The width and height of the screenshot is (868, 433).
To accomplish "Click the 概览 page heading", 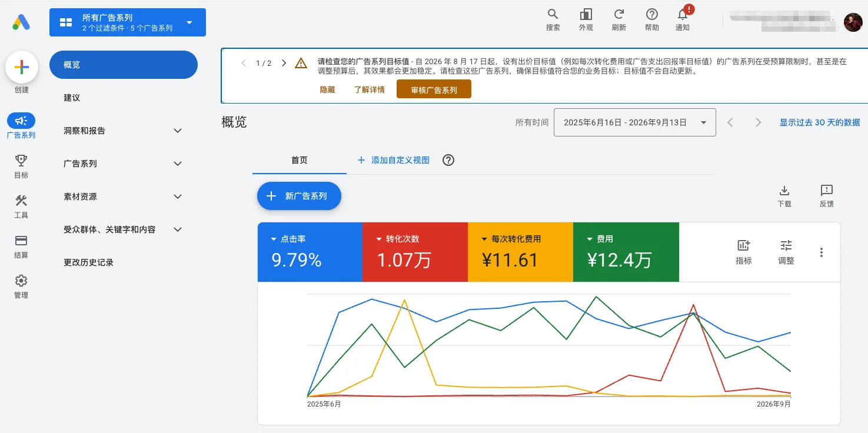I will coord(234,122).
